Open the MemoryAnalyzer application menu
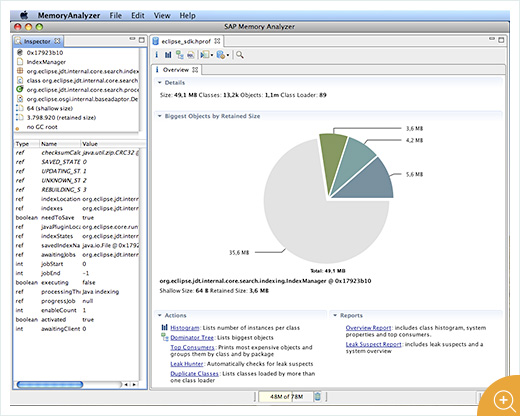The width and height of the screenshot is (520, 416). pos(69,15)
